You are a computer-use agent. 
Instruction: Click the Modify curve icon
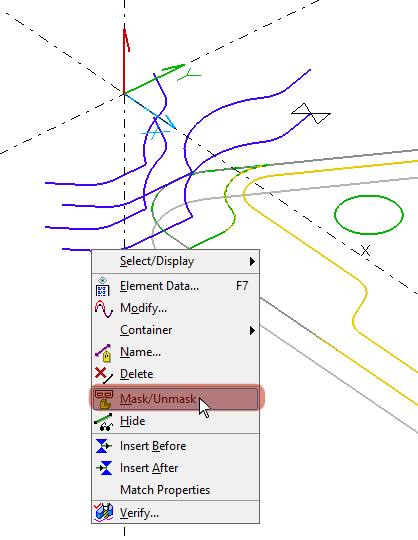point(104,308)
